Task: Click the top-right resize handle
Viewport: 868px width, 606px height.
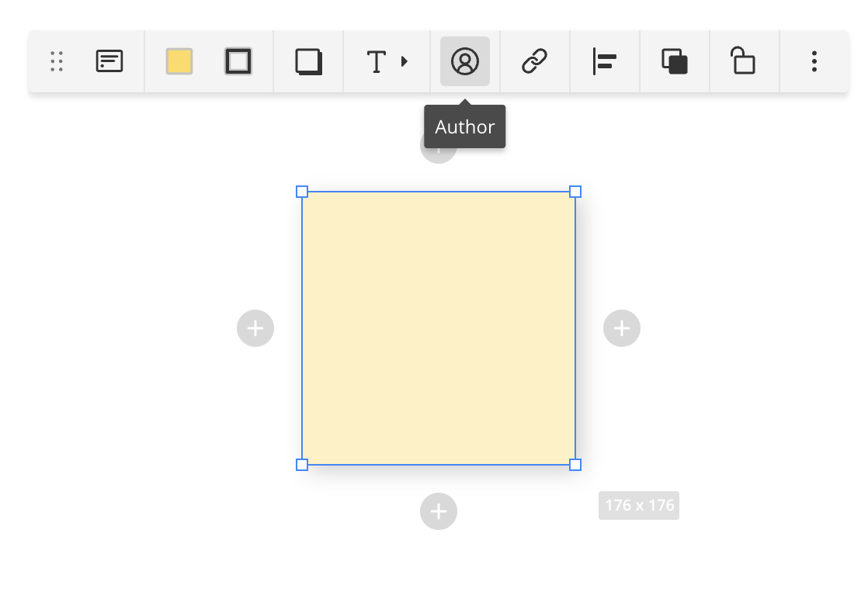Action: tap(575, 192)
